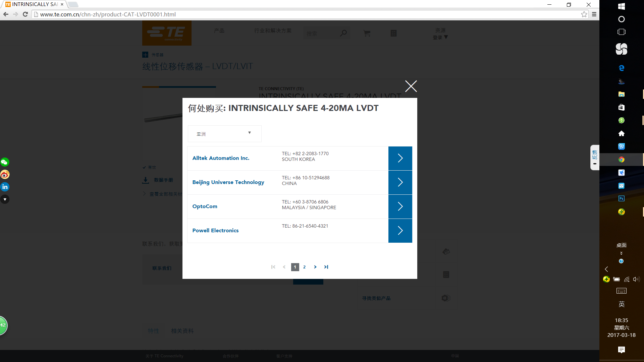644x362 pixels.
Task: Open 资源 登录 dropdown
Action: click(x=440, y=34)
